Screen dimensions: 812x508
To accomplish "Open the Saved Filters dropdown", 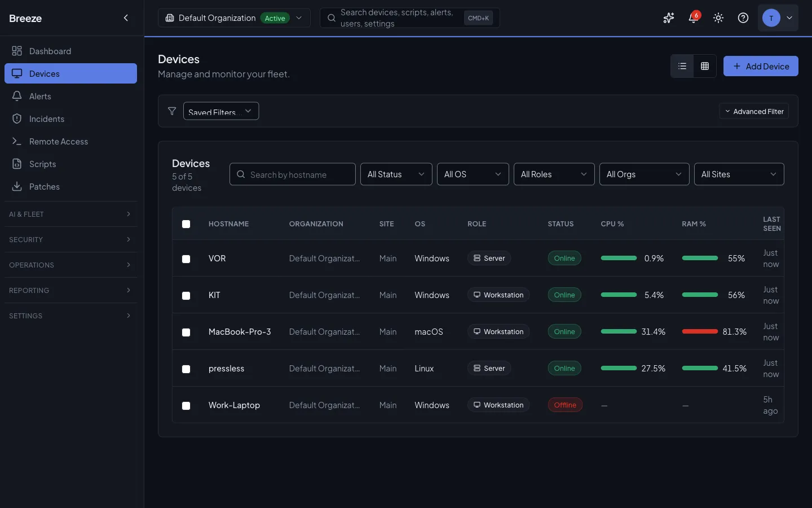I will pyautogui.click(x=220, y=111).
